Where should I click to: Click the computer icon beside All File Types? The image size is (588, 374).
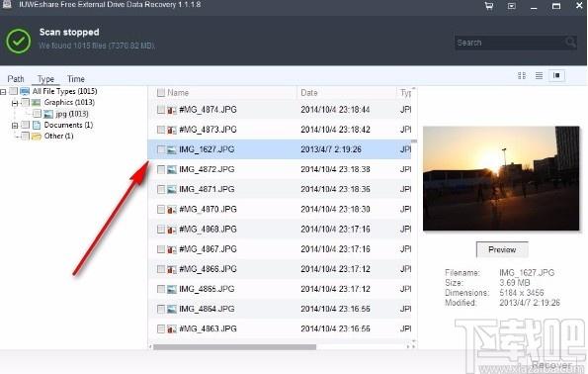(25, 91)
